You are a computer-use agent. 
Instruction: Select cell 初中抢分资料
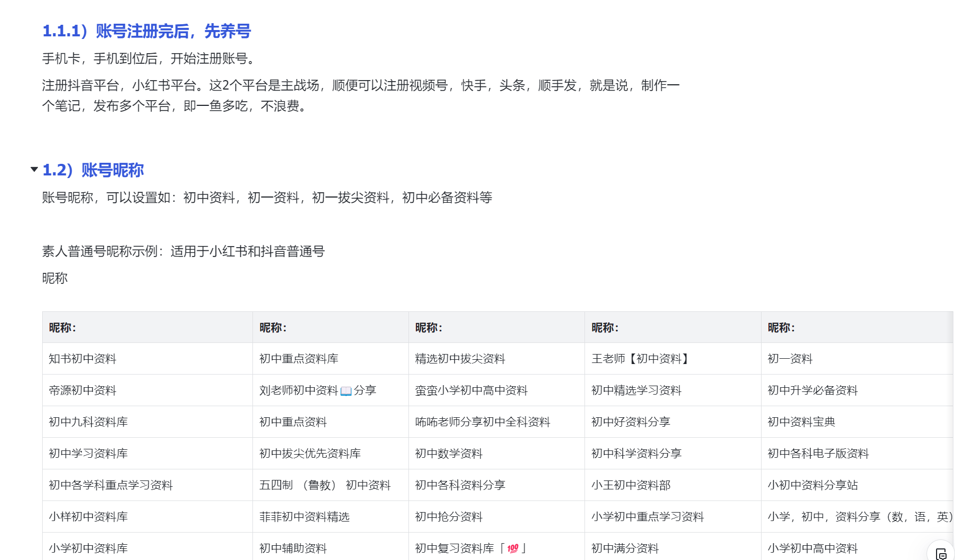(496, 517)
